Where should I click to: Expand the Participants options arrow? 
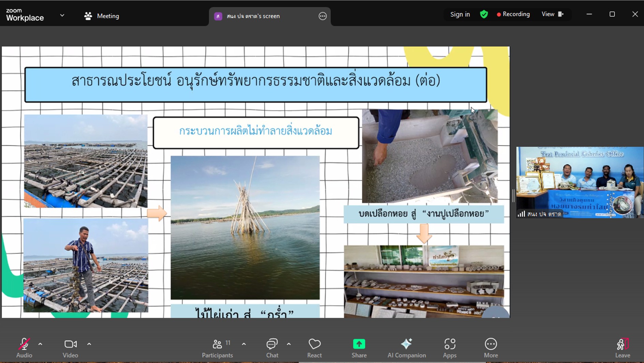click(244, 344)
